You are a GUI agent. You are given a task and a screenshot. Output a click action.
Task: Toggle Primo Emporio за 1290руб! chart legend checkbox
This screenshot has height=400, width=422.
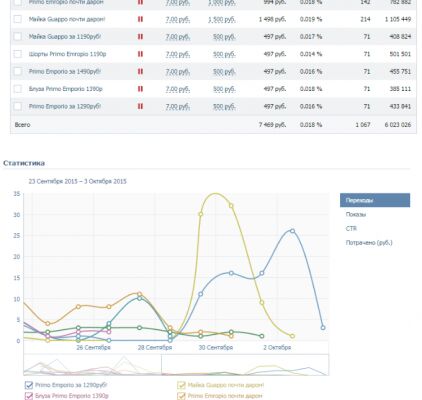(x=29, y=385)
